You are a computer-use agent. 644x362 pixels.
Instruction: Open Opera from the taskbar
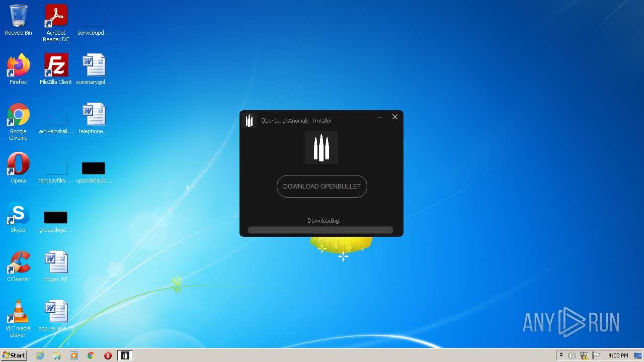coord(108,355)
